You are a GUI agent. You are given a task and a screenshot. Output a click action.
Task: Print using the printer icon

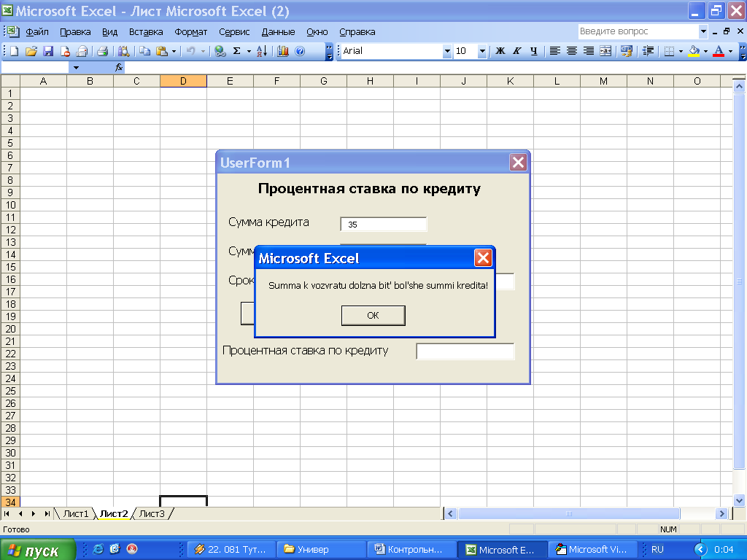tap(102, 51)
